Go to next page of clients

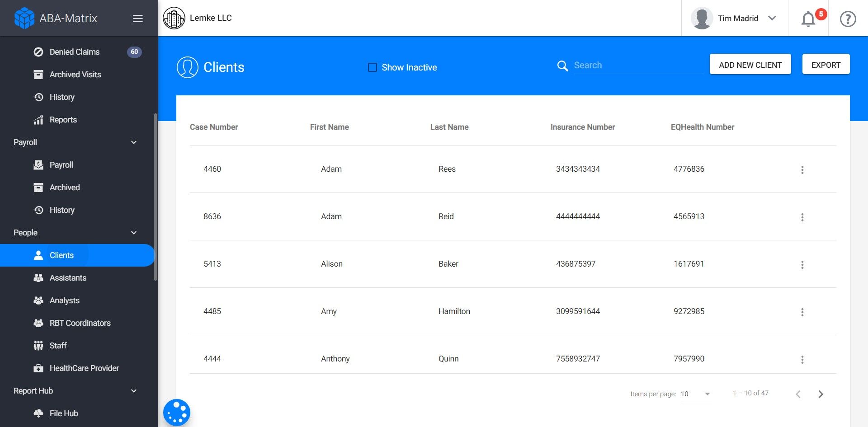(821, 394)
